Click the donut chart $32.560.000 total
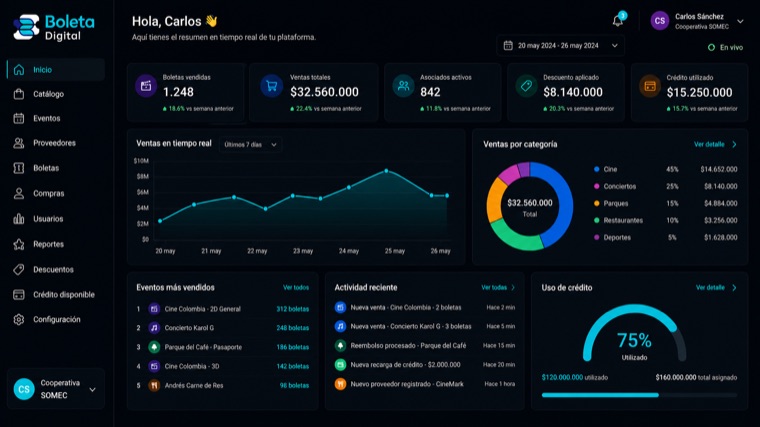 [x=530, y=206]
